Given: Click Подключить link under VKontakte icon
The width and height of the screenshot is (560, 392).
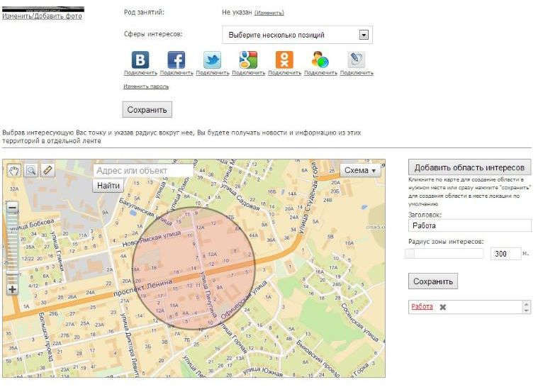Looking at the screenshot, I should (140, 73).
